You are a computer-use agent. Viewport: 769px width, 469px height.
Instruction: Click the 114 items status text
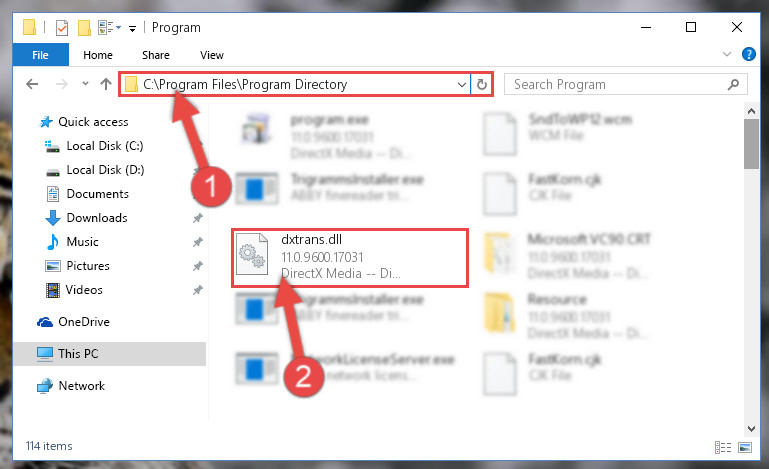(49, 446)
